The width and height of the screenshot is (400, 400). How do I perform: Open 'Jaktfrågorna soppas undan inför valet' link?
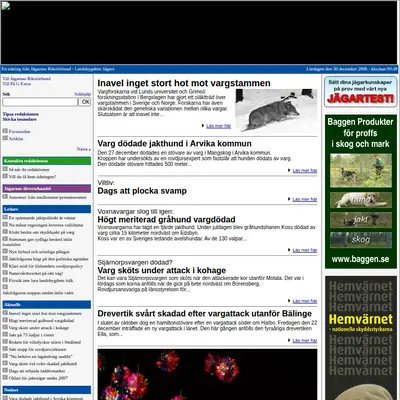(x=38, y=293)
